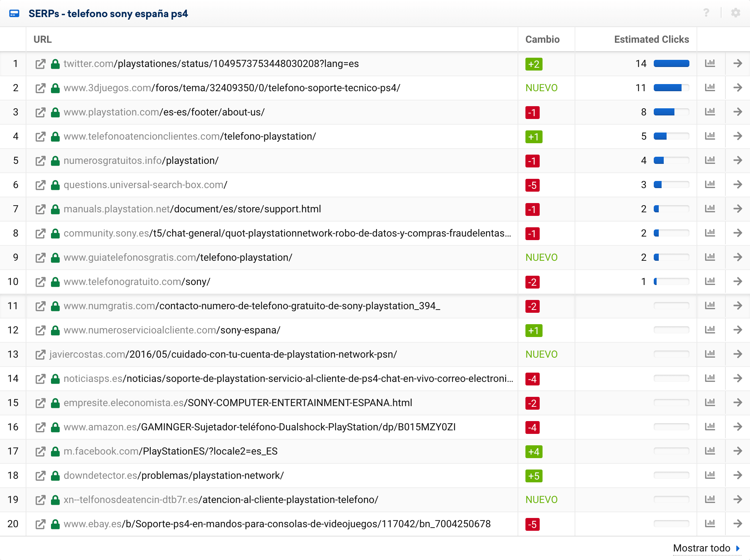This screenshot has width=750, height=560.
Task: Open the help question mark icon
Action: pyautogui.click(x=706, y=13)
